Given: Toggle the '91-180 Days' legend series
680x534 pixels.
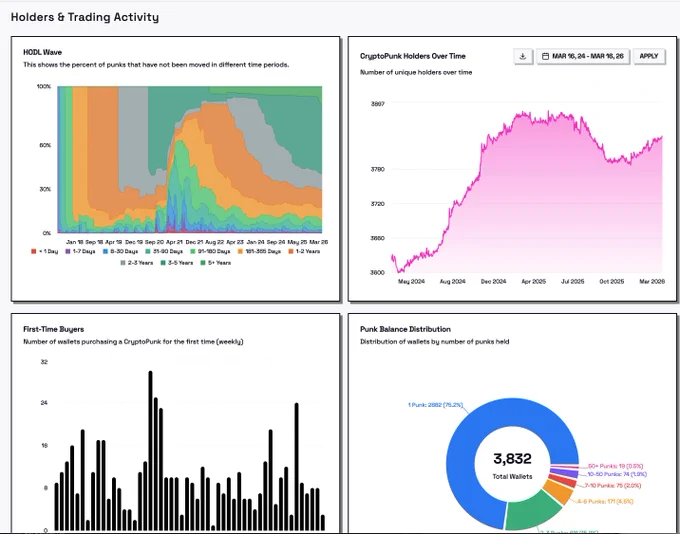Looking at the screenshot, I should tap(210, 252).
